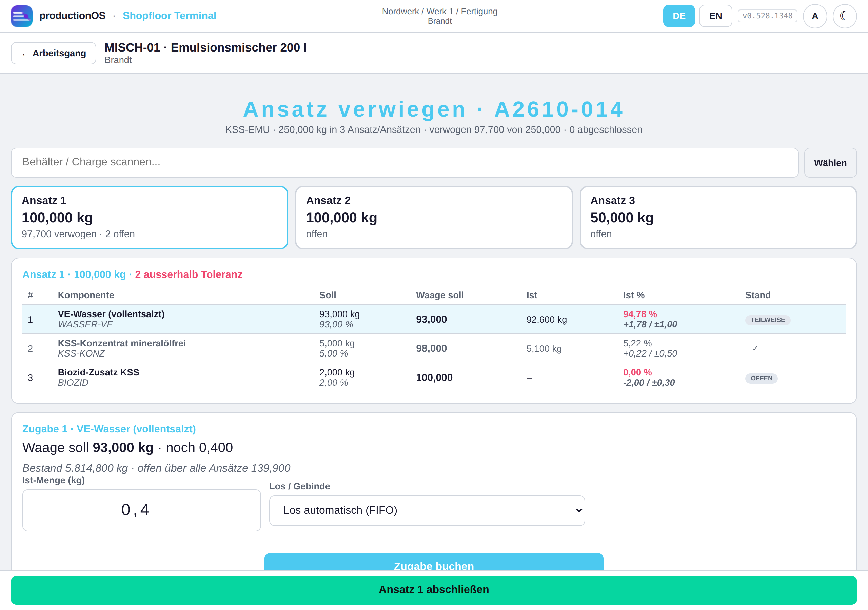Viewport: 868px width, 610px height.
Task: Open the Los / Gebinde dropdown
Action: [x=427, y=510]
